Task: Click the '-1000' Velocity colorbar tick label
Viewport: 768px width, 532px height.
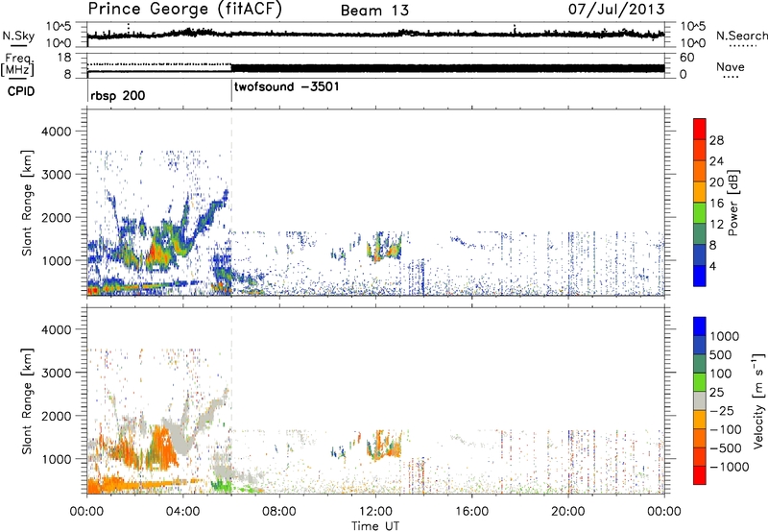Action: (729, 467)
